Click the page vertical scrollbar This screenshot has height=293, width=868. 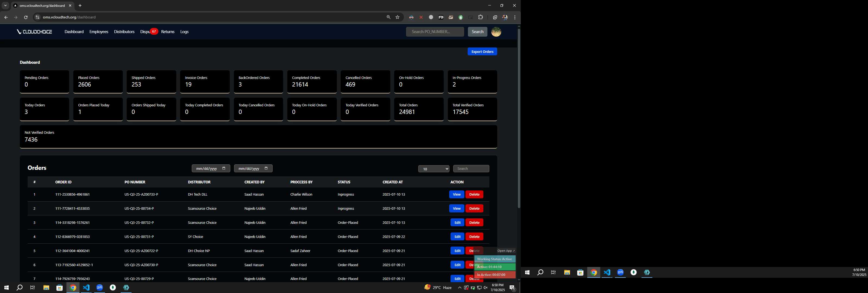pyautogui.click(x=519, y=118)
